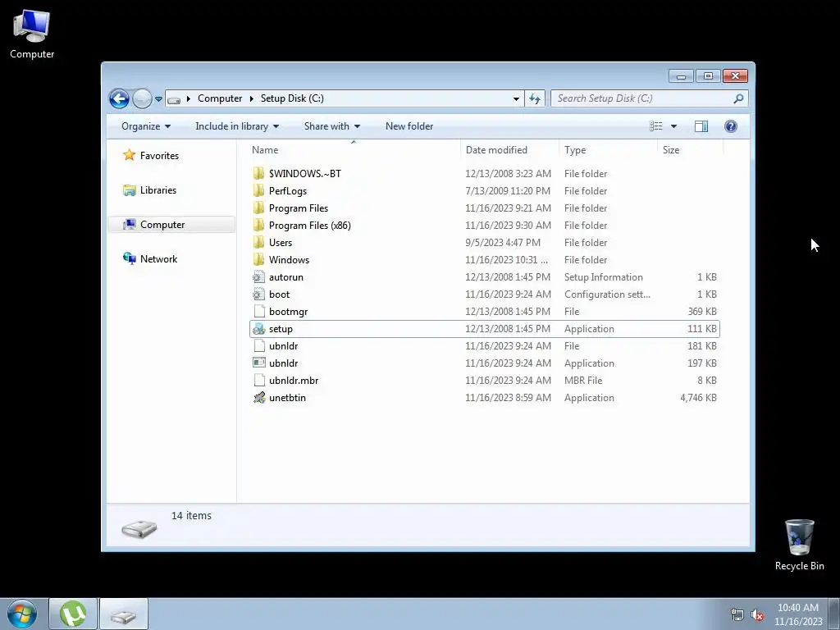
Task: Select Computer in the navigation pane
Action: (171, 225)
